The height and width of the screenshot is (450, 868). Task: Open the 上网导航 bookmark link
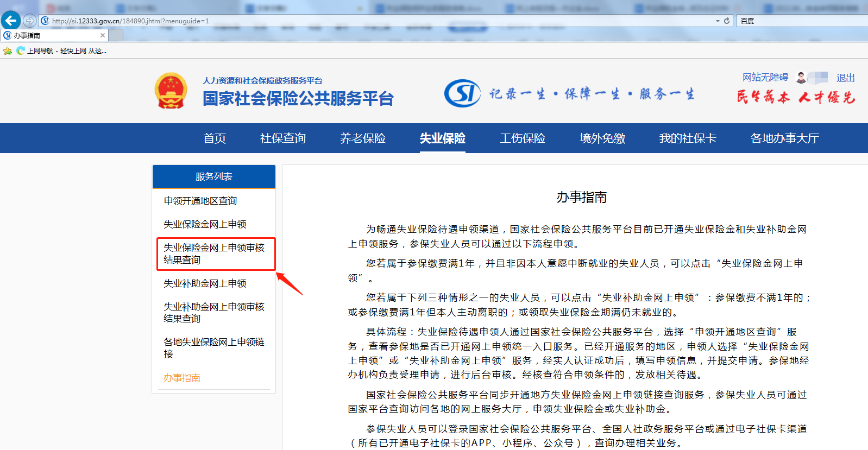tap(61, 51)
